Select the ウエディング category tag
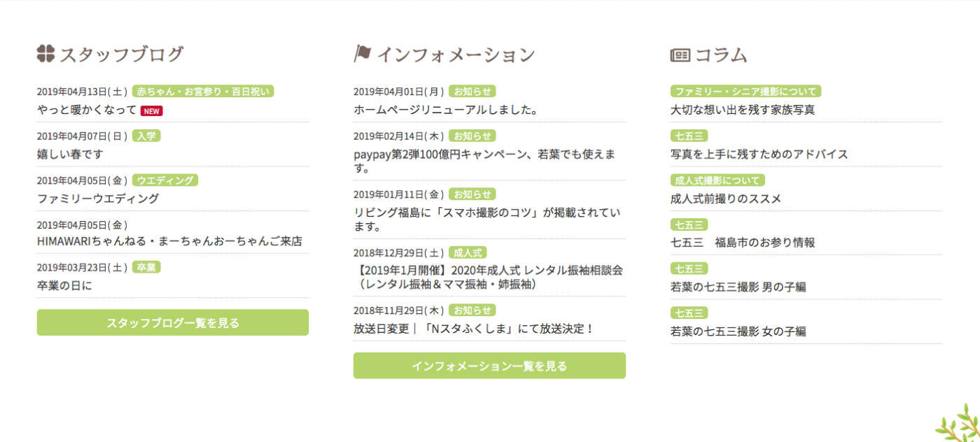Image resolution: width=980 pixels, height=442 pixels. (x=165, y=180)
